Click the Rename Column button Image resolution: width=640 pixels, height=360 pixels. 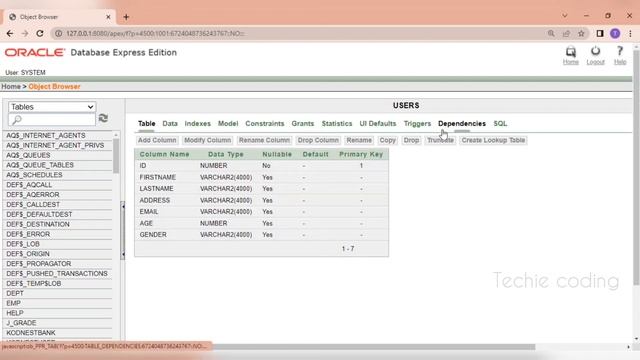[264, 140]
